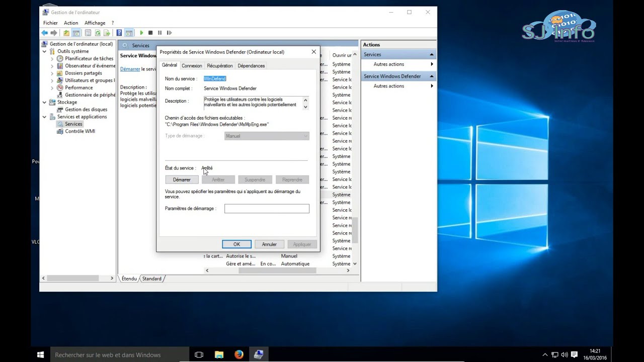Click the Démarrer button in dialog
Image resolution: width=644 pixels, height=362 pixels.
[182, 179]
